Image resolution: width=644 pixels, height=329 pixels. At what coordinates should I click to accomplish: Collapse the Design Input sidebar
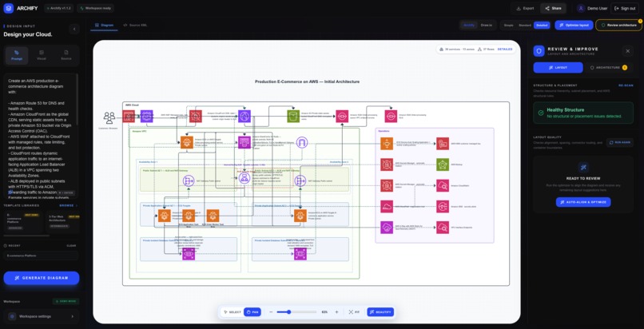74,29
